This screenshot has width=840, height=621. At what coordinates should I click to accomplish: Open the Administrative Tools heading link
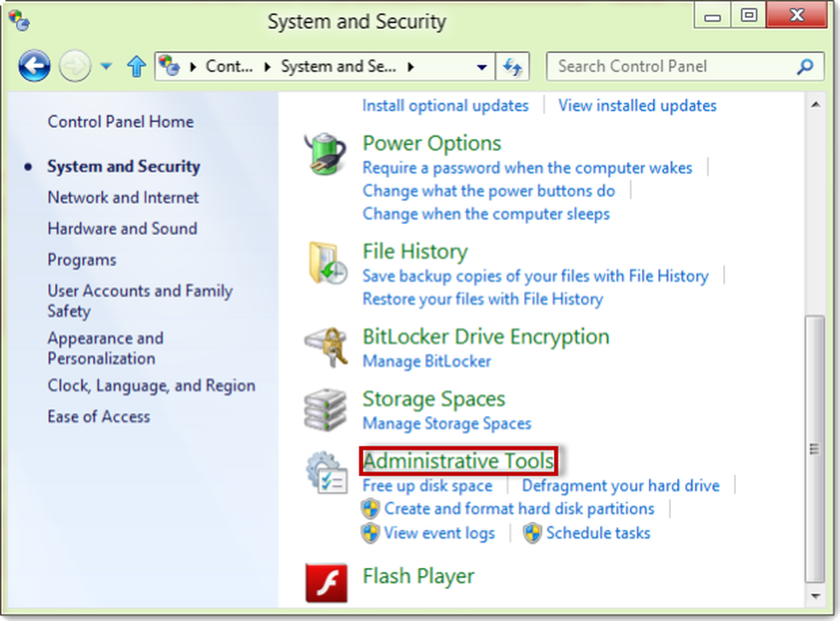point(458,461)
